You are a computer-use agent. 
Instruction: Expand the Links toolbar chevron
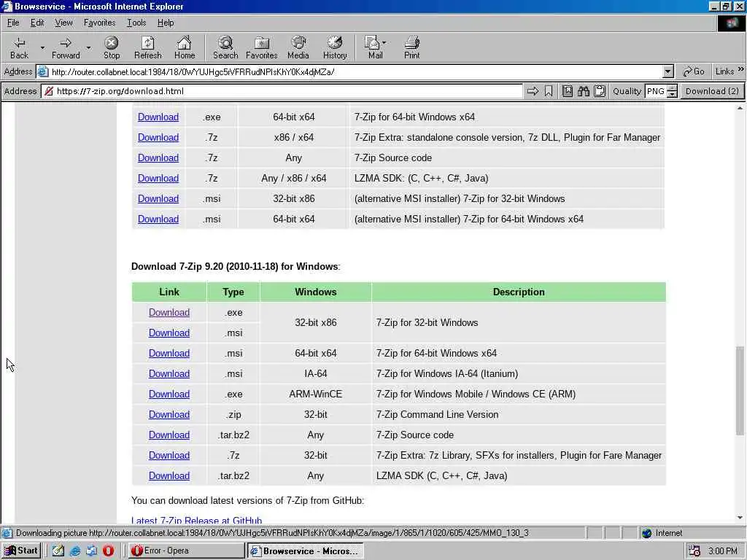pyautogui.click(x=741, y=70)
